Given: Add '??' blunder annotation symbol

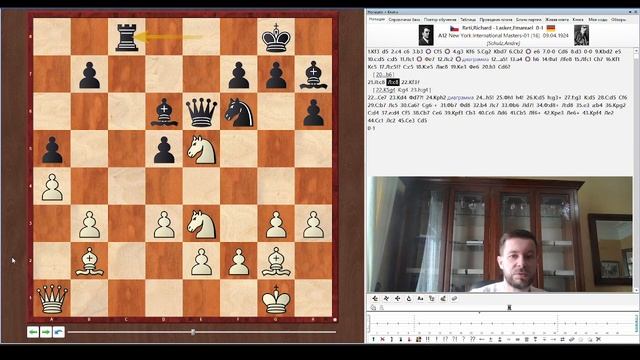Looking at the screenshot, I should [x=473, y=339].
